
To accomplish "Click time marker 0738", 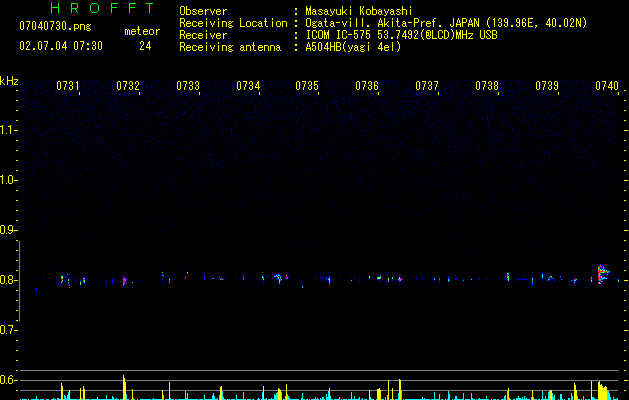I will [x=487, y=86].
